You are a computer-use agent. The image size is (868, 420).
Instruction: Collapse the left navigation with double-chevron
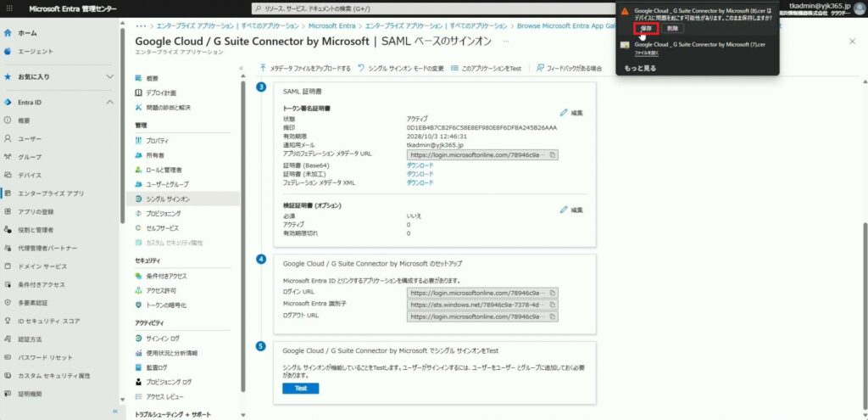pos(115,412)
